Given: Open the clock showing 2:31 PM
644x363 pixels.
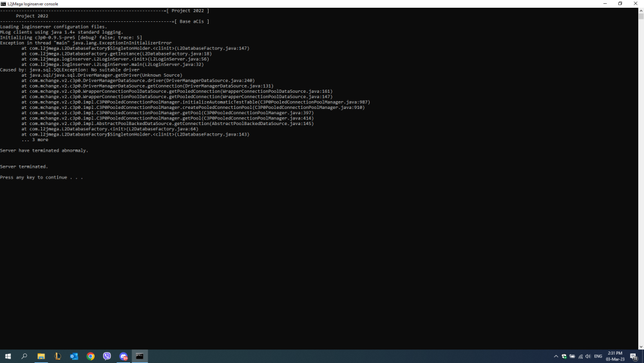Looking at the screenshot, I should pyautogui.click(x=615, y=356).
